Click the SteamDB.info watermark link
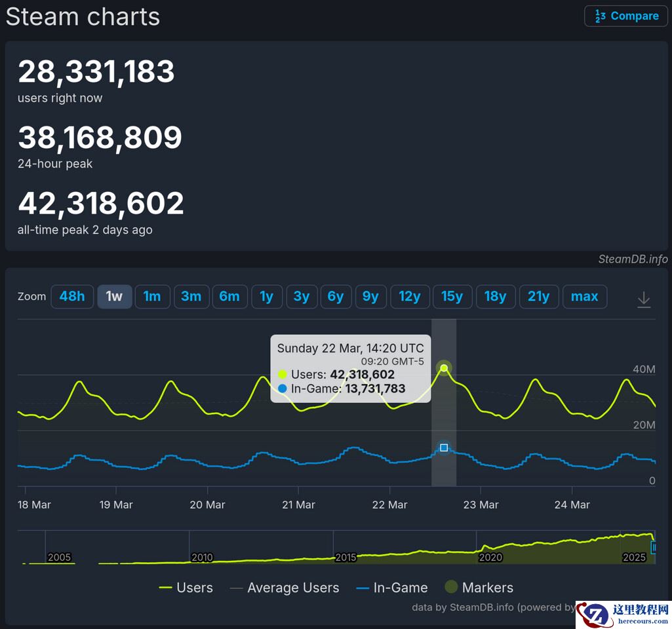The width and height of the screenshot is (672, 629). click(633, 259)
